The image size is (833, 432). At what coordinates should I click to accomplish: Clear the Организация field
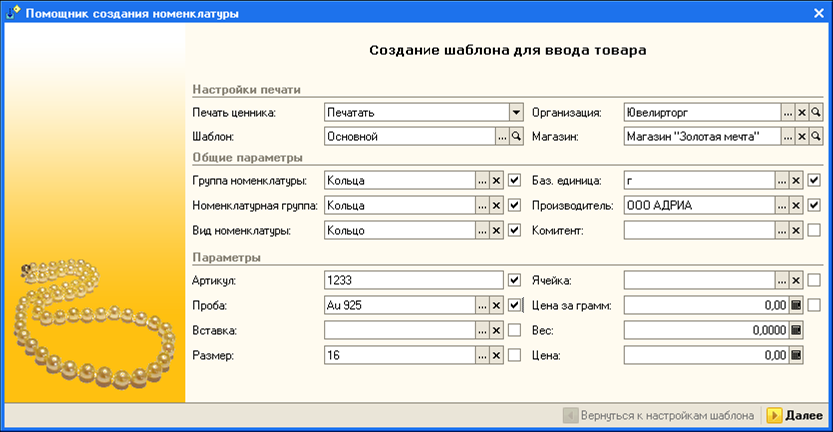[x=802, y=113]
